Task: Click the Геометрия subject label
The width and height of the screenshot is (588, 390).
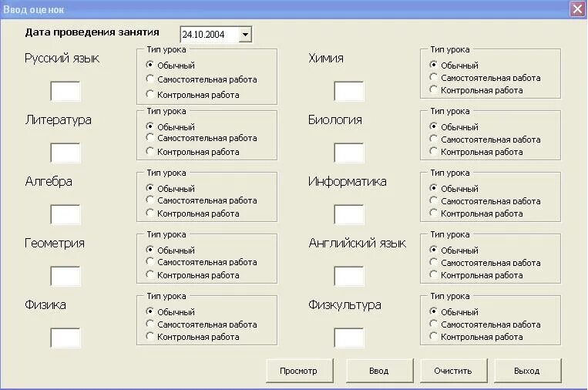Action: click(x=55, y=243)
